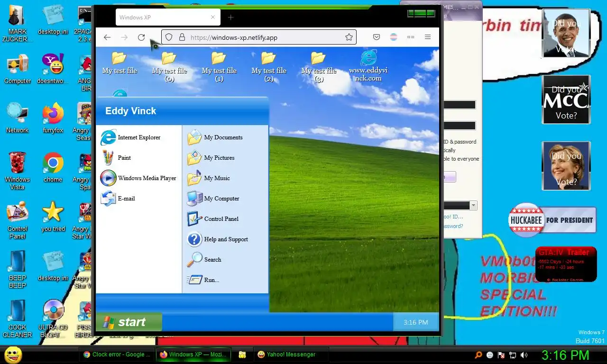Open E-mail in start menu
The height and width of the screenshot is (364, 607).
pyautogui.click(x=118, y=199)
